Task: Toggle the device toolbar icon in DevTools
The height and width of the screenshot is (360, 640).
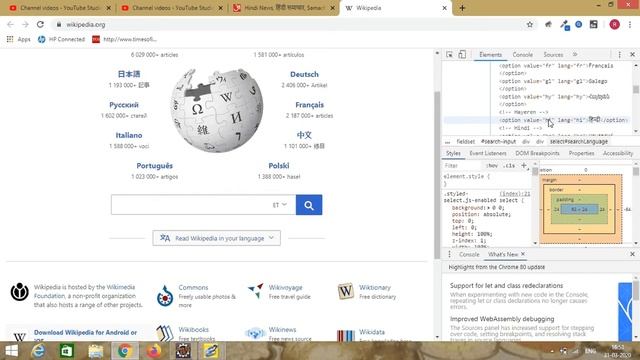Action: coord(462,55)
